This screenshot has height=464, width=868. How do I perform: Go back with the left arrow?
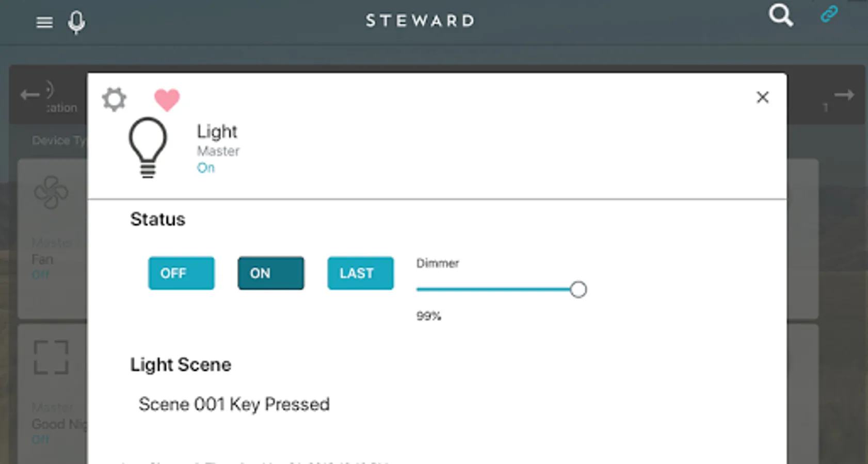[x=30, y=95]
